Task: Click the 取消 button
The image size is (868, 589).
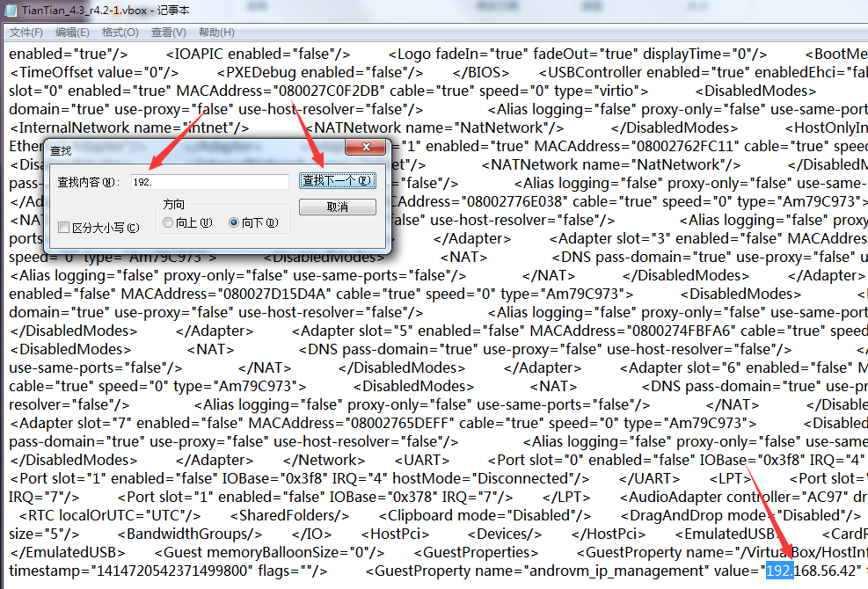Action: coord(337,207)
